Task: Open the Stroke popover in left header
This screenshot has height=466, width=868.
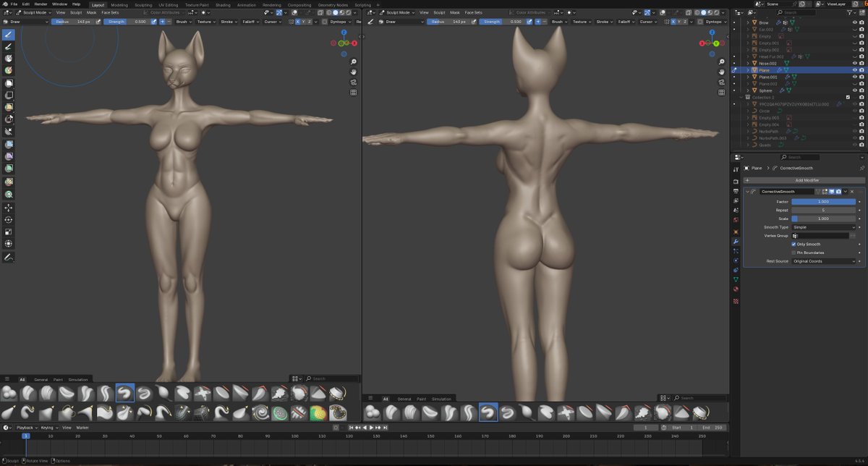Action: [229, 22]
